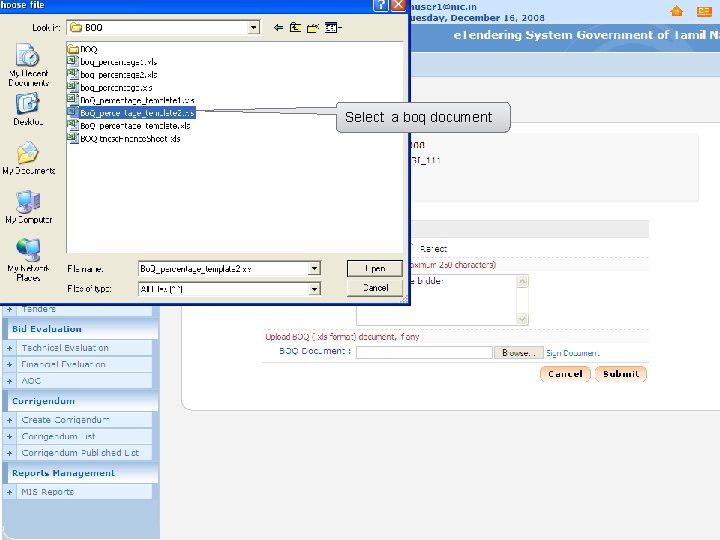
Task: Expand Technical Evaluation in sidebar
Action: coord(10,348)
